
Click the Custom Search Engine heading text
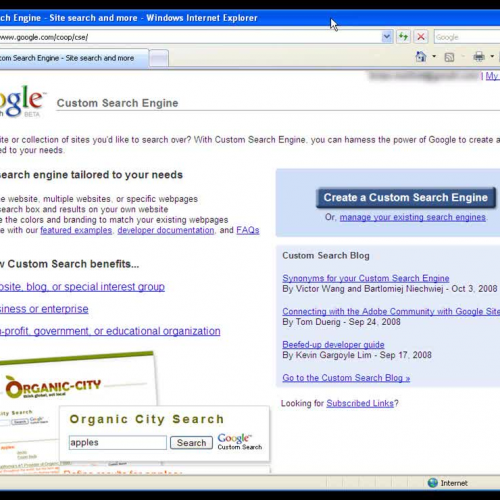coord(117,103)
